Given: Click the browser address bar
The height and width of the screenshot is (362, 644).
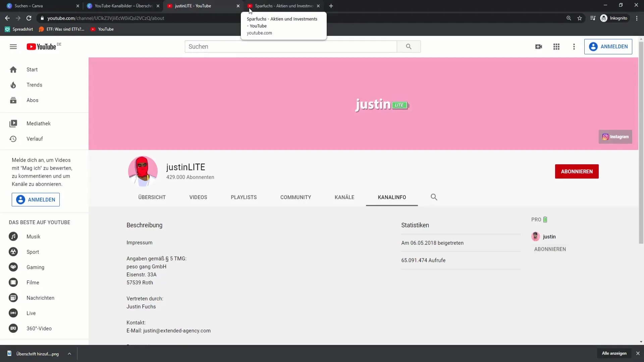Looking at the screenshot, I should pos(299,18).
